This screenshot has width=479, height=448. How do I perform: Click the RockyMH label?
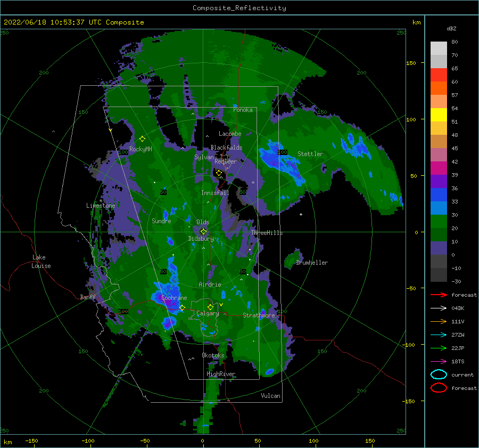click(x=141, y=149)
